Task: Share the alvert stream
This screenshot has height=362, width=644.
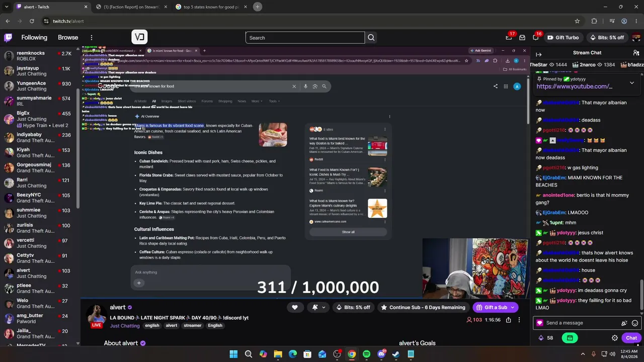Action: tap(509, 320)
